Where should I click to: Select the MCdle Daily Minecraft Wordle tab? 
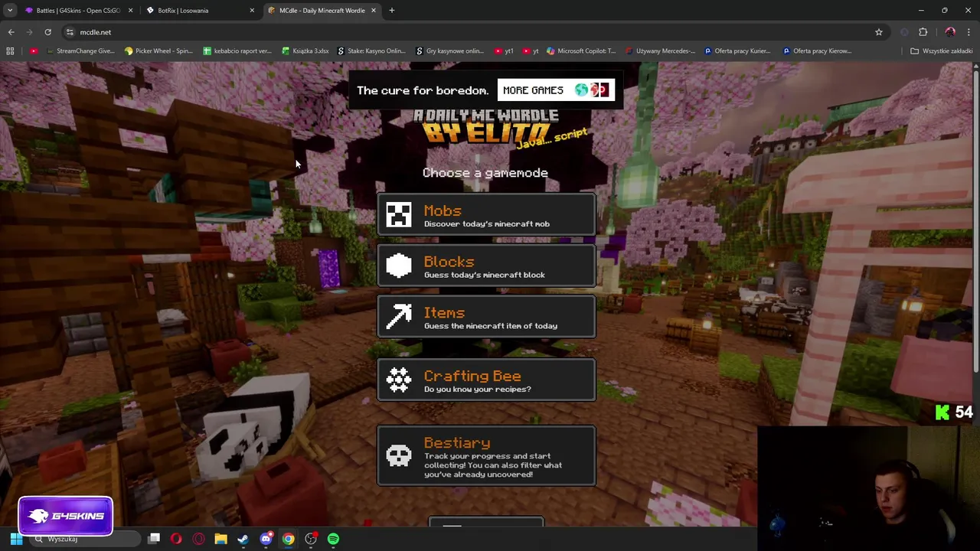[320, 11]
